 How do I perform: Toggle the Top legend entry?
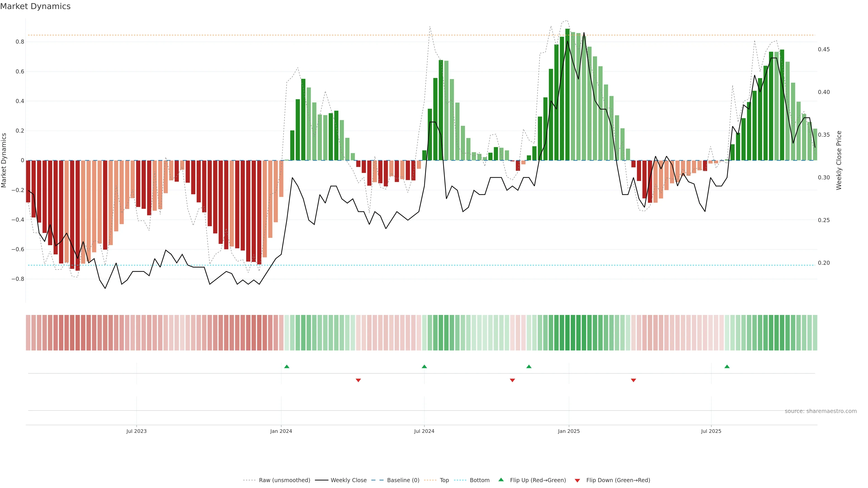click(444, 480)
